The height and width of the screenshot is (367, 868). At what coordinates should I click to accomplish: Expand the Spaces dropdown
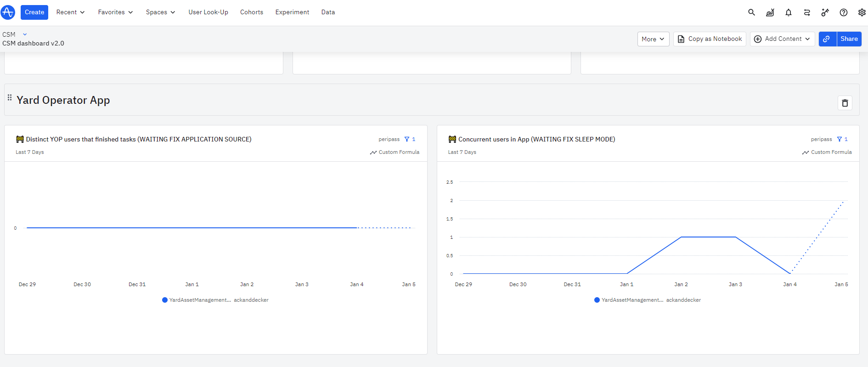[x=160, y=12]
